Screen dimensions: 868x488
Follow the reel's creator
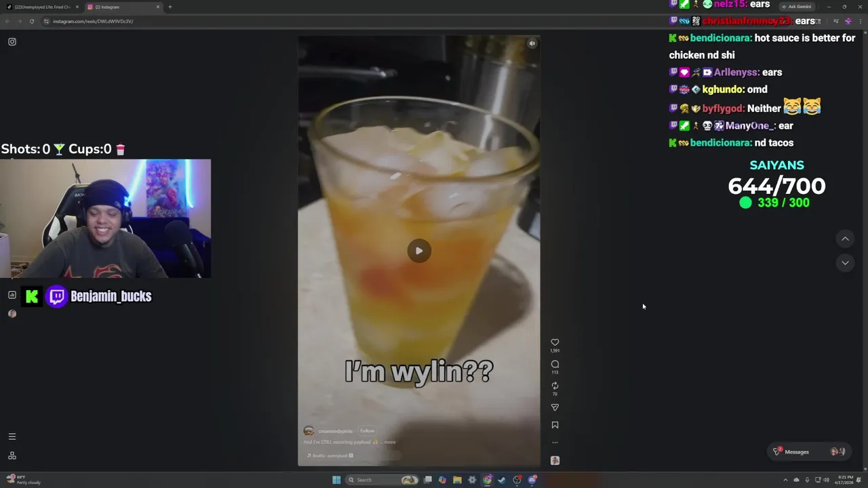pos(367,431)
